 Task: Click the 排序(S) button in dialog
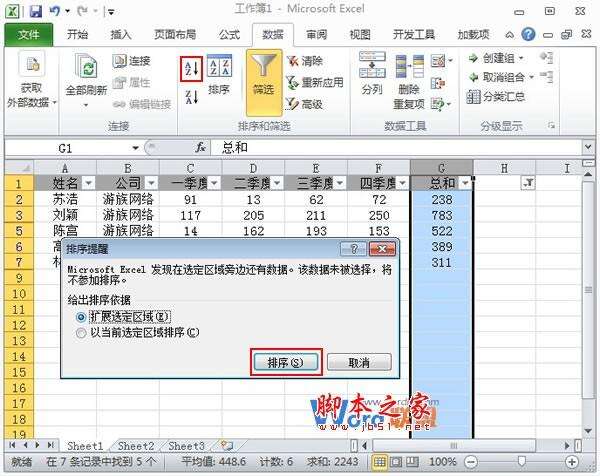pyautogui.click(x=285, y=362)
